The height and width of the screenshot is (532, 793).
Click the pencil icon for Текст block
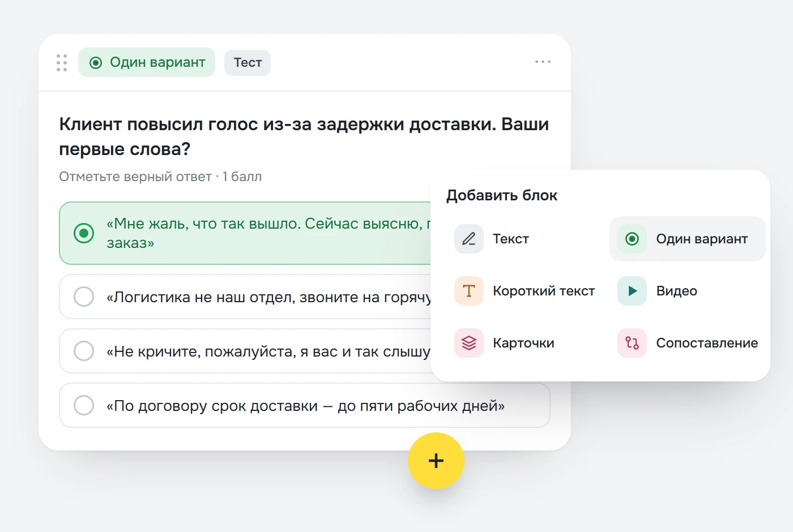click(469, 239)
